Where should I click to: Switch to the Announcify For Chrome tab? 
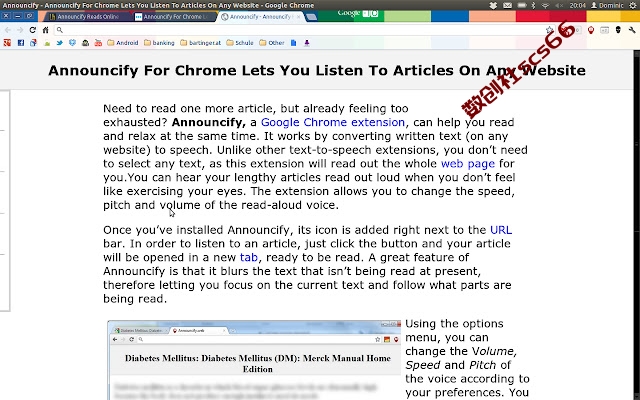click(x=173, y=17)
